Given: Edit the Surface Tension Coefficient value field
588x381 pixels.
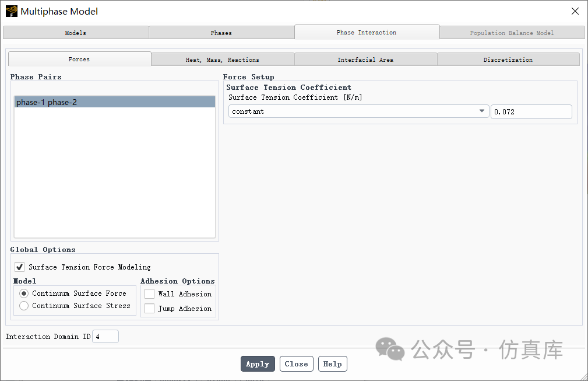Looking at the screenshot, I should tap(531, 111).
